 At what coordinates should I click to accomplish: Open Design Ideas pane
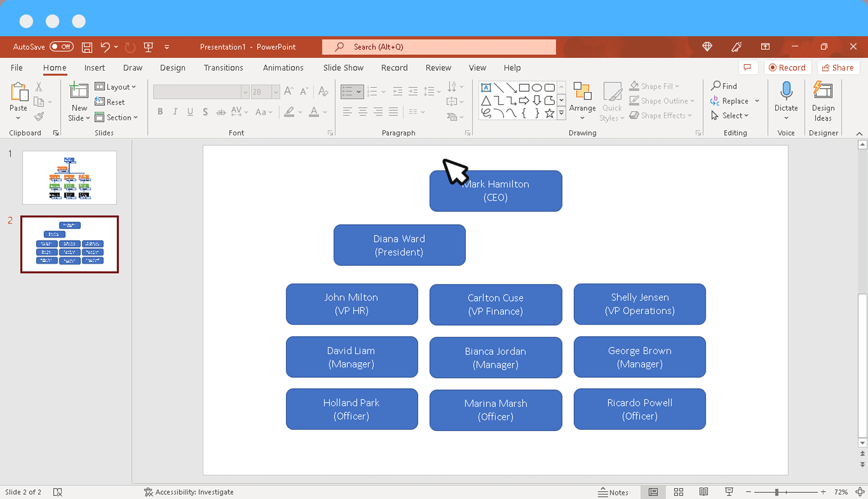point(823,102)
